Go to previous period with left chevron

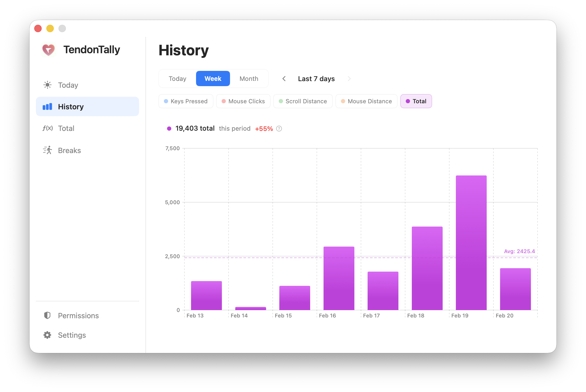tap(284, 79)
